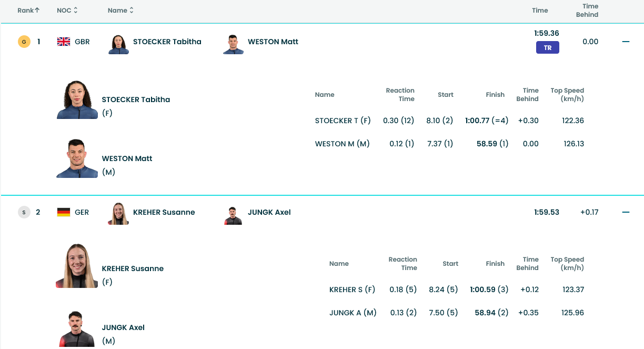This screenshot has height=349, width=644.
Task: Collapse the GBR team details row
Action: point(626,42)
